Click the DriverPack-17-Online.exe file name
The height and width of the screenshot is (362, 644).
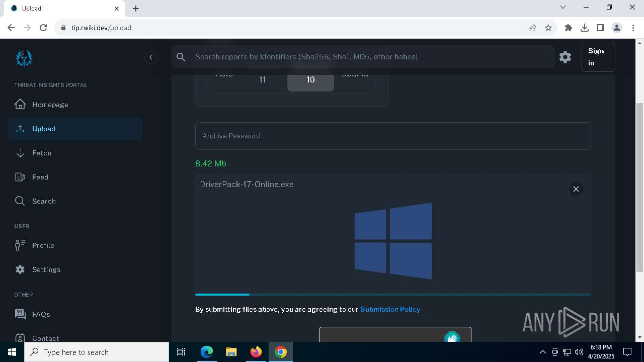[247, 185]
